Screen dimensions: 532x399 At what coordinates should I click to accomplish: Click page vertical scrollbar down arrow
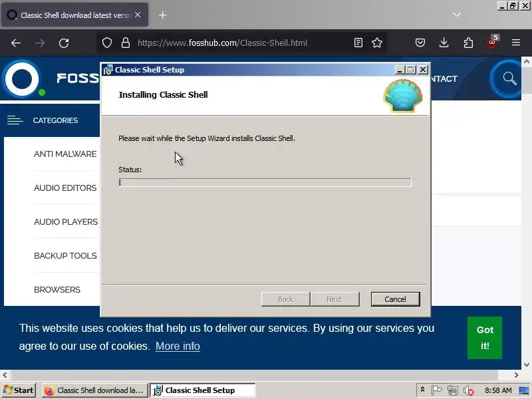tap(527, 365)
